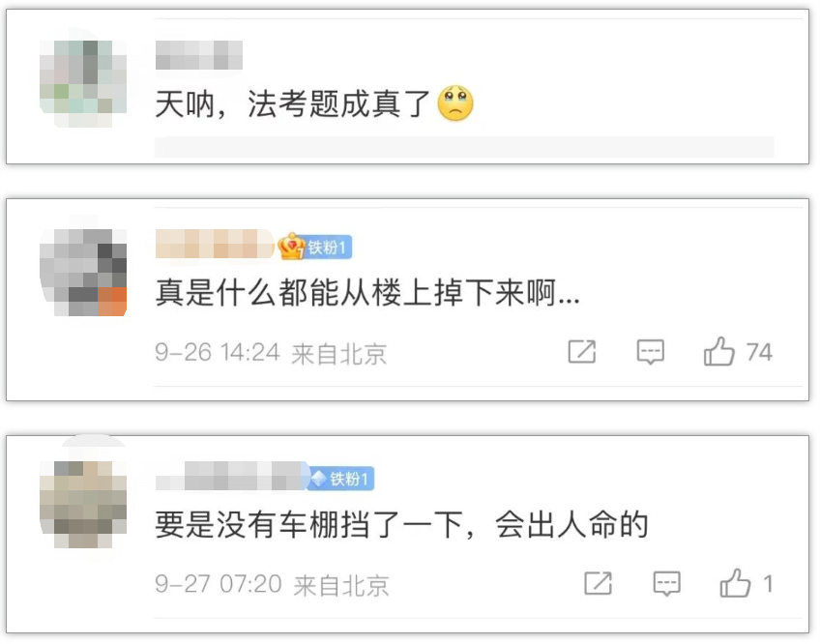Image resolution: width=820 pixels, height=644 pixels.
Task: Open the third commenter's avatar
Action: point(83,504)
